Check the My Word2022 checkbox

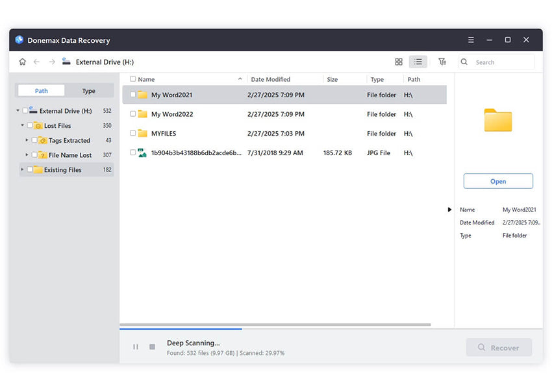[x=132, y=114]
